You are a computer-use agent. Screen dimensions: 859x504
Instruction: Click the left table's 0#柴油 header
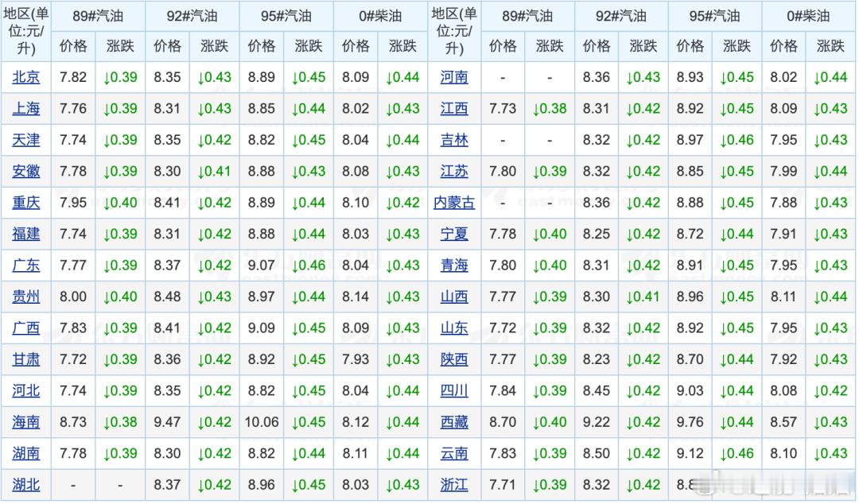coord(380,16)
